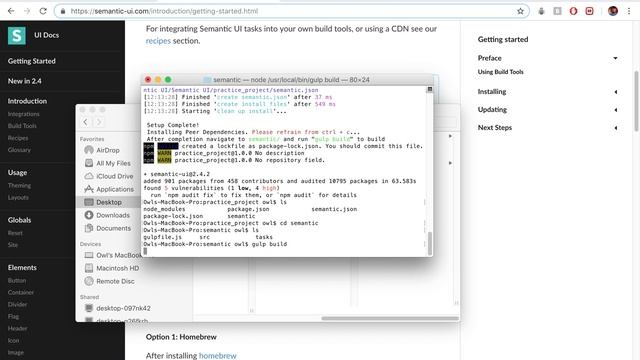Open Site under Globals

(x=13, y=245)
